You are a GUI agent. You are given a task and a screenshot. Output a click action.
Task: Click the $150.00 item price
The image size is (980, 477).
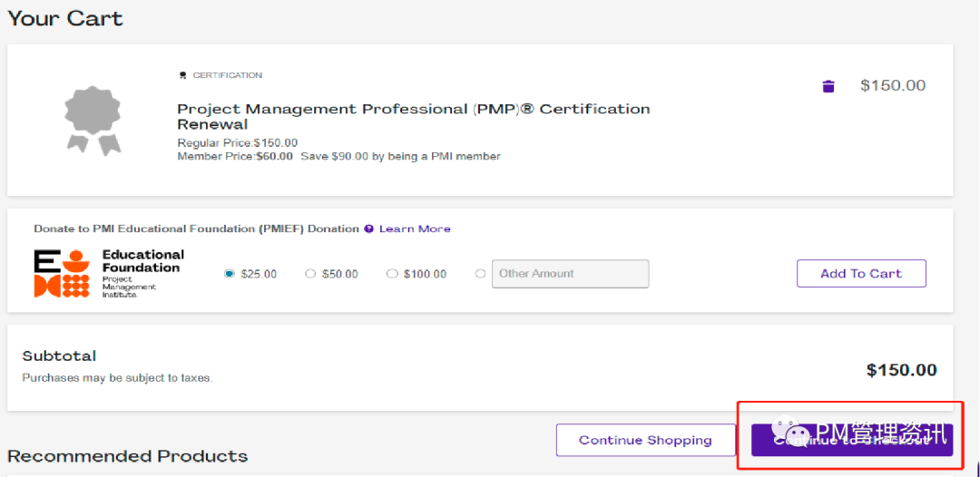[x=893, y=86]
